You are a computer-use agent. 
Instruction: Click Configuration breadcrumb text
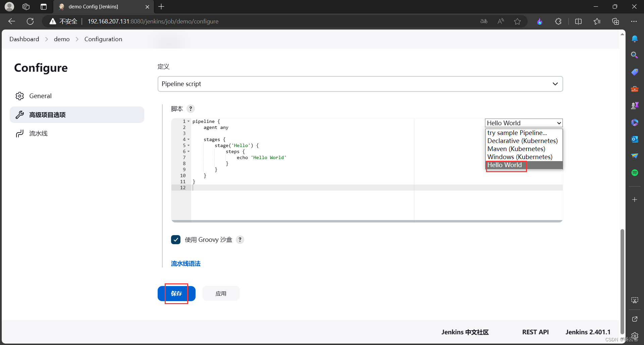103,39
